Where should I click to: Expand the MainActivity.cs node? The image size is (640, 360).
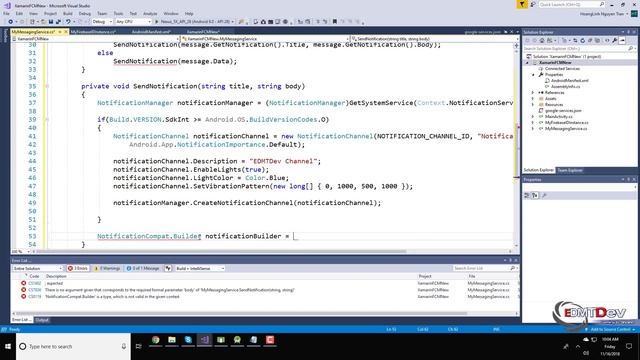pyautogui.click(x=533, y=117)
